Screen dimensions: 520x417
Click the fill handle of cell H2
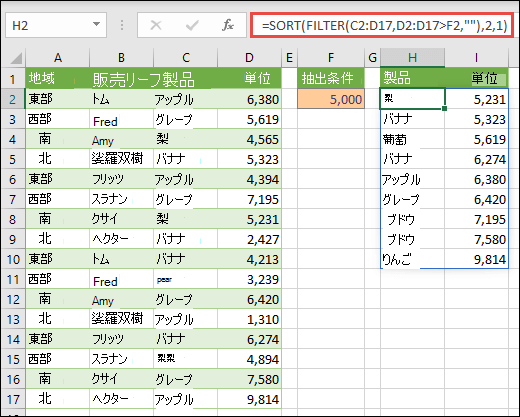point(444,108)
